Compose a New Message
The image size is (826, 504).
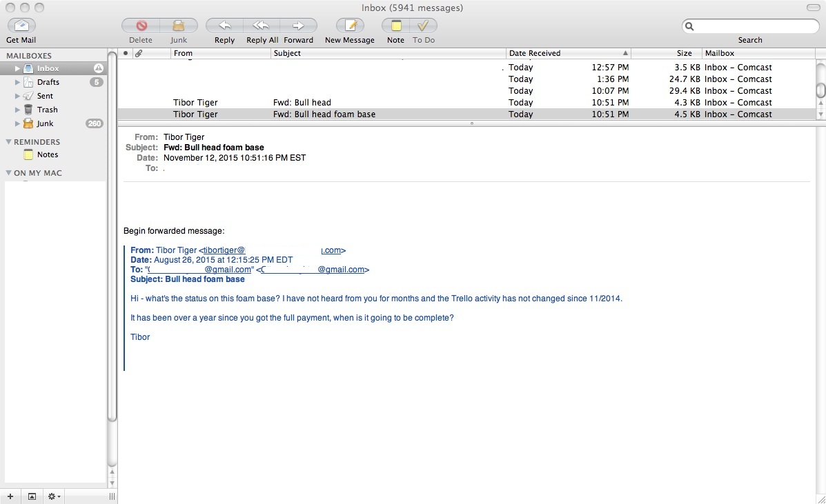tap(350, 26)
